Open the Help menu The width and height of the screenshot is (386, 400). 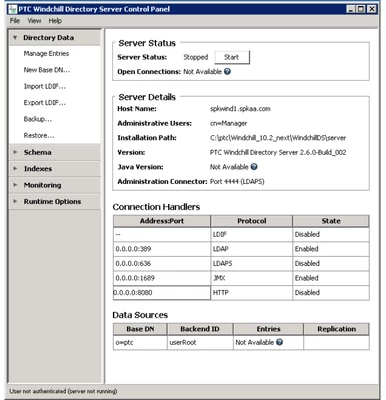tap(55, 21)
